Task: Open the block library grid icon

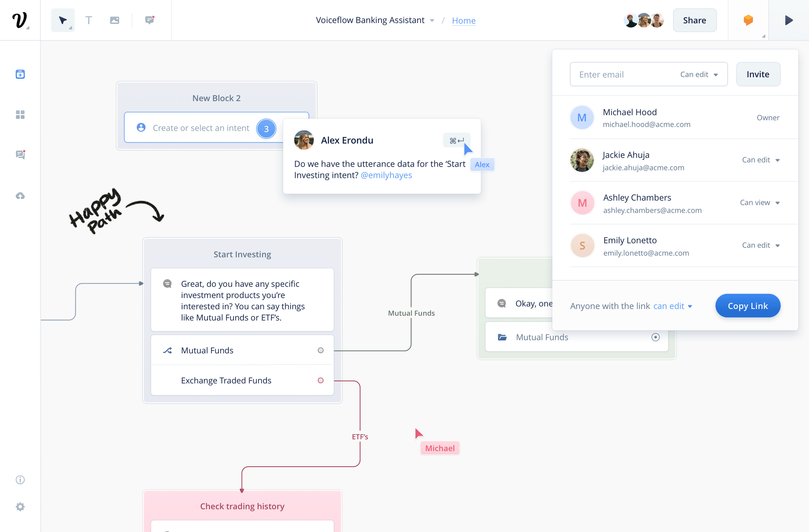Action: click(x=20, y=115)
